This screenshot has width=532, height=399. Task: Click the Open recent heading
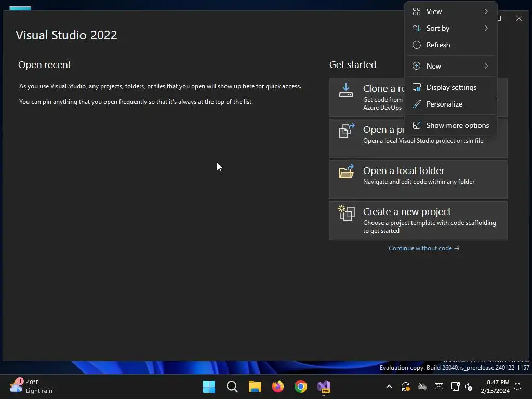pyautogui.click(x=45, y=64)
